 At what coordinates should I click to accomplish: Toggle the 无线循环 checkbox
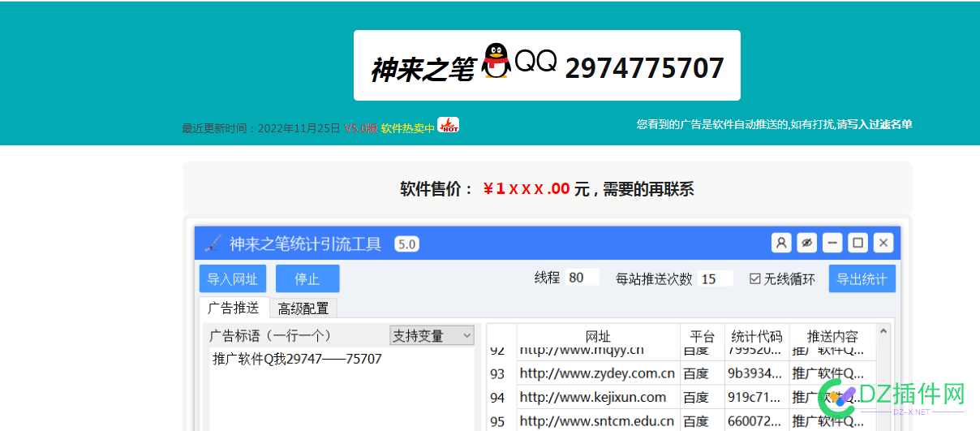(755, 278)
